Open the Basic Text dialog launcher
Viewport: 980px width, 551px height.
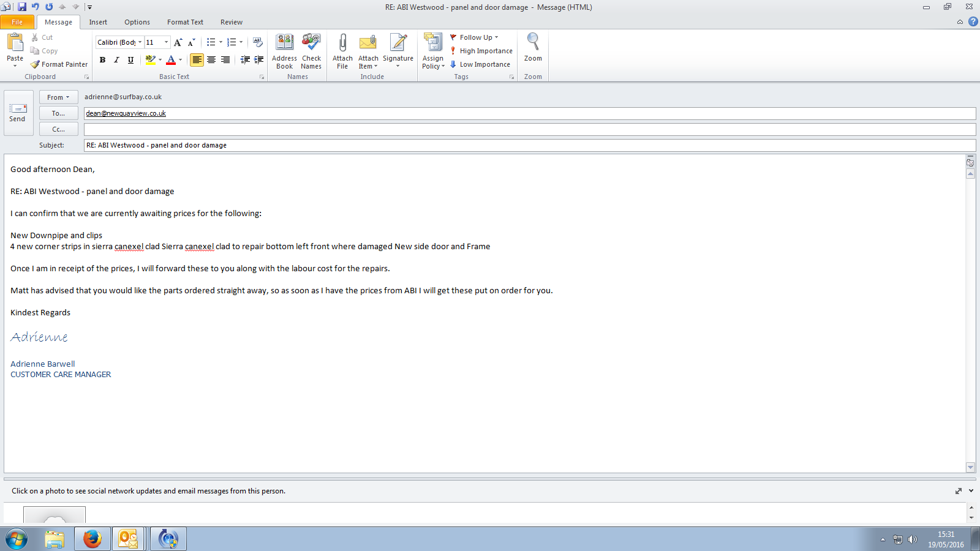click(262, 77)
